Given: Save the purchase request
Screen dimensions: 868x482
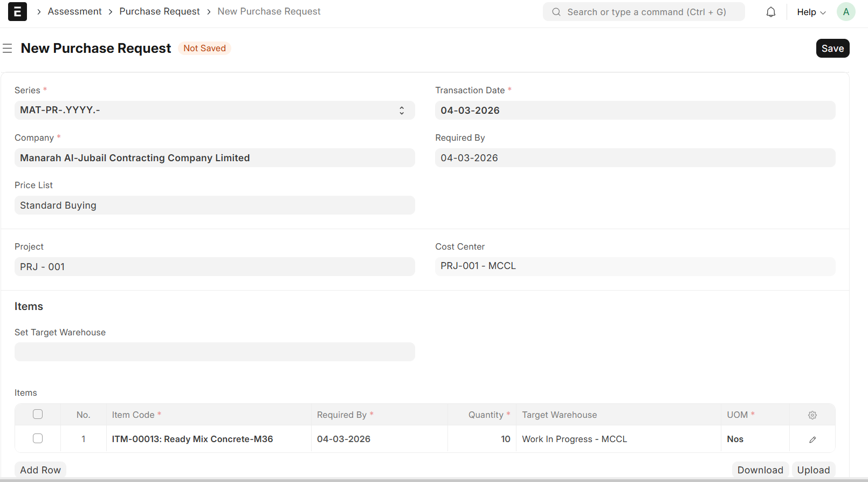Looking at the screenshot, I should [832, 49].
